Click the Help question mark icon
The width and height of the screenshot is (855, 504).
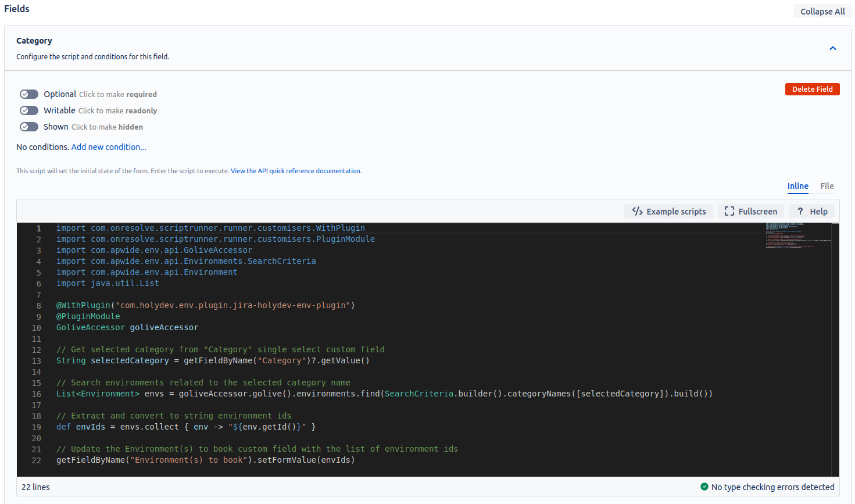pyautogui.click(x=800, y=212)
